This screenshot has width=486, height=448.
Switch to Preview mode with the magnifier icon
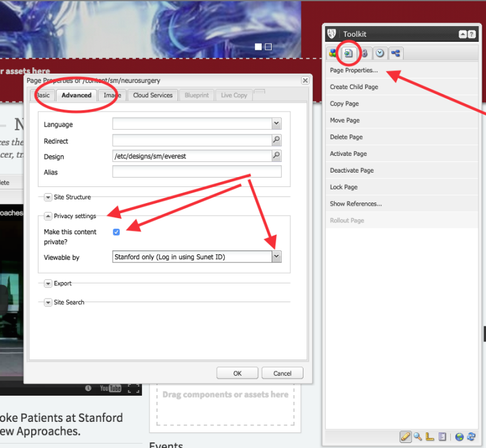point(417,437)
